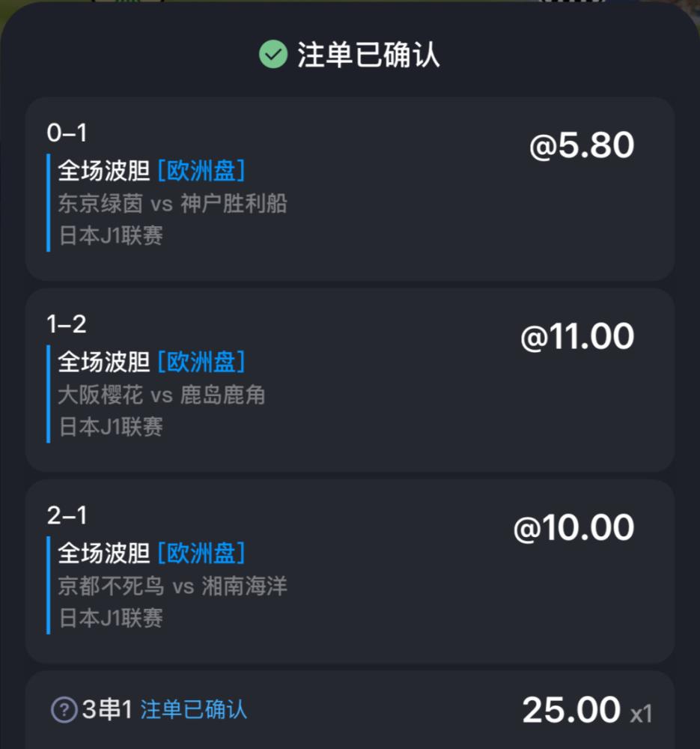Click the 3串1 parlay label
Screen dimensions: 700x749
(107, 709)
